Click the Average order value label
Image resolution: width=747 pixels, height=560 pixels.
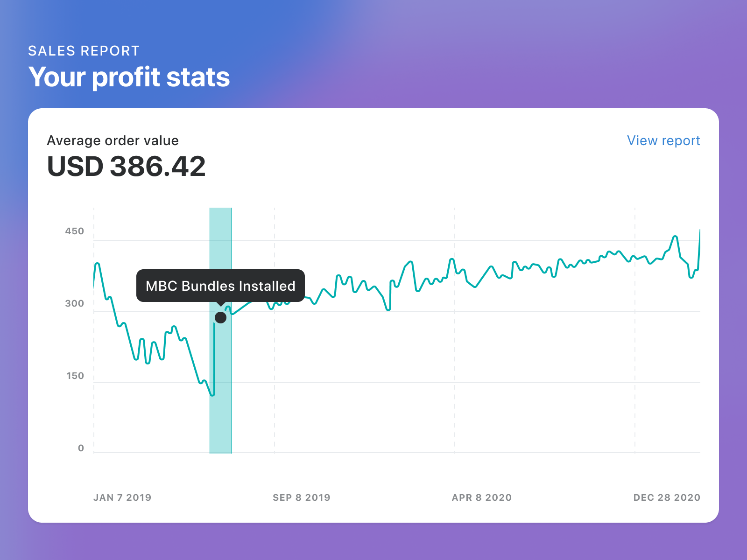tap(113, 140)
